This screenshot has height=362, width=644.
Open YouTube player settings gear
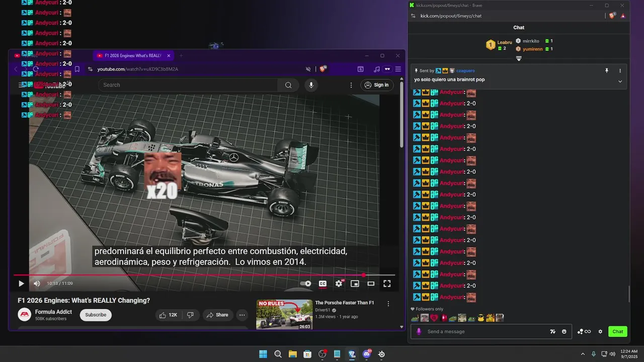339,284
